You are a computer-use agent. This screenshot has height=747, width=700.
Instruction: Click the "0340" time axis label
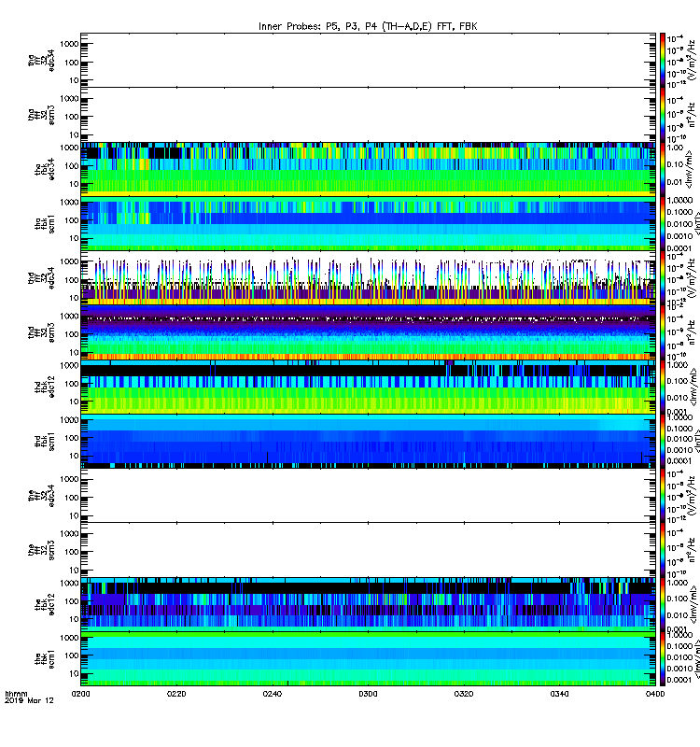click(559, 694)
